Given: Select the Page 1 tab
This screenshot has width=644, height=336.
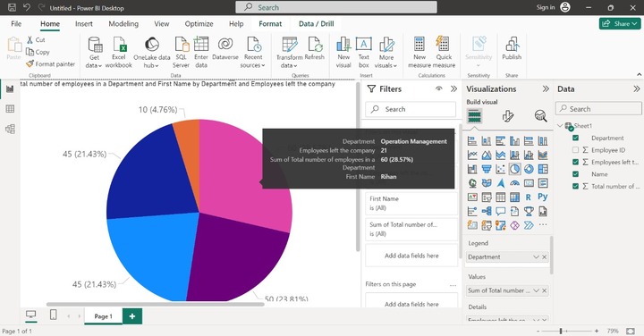Looking at the screenshot, I should [103, 316].
